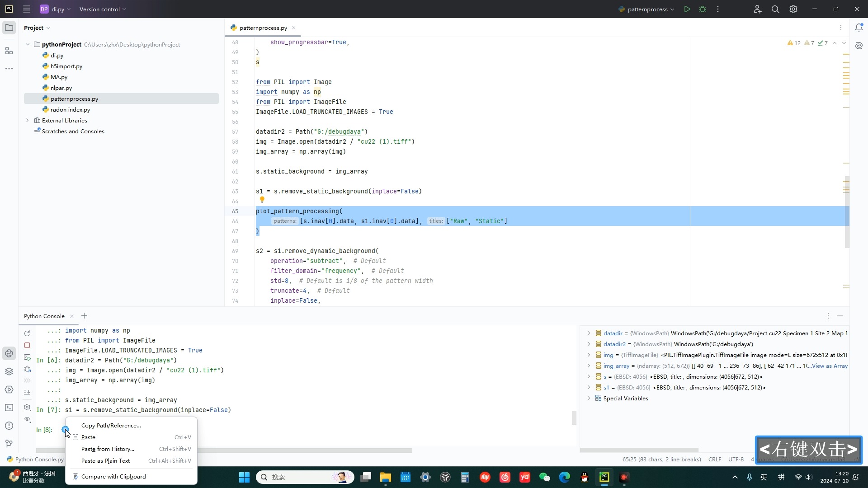The width and height of the screenshot is (868, 488).
Task: Open the patternprocess run configuration dropdown
Action: [646, 9]
